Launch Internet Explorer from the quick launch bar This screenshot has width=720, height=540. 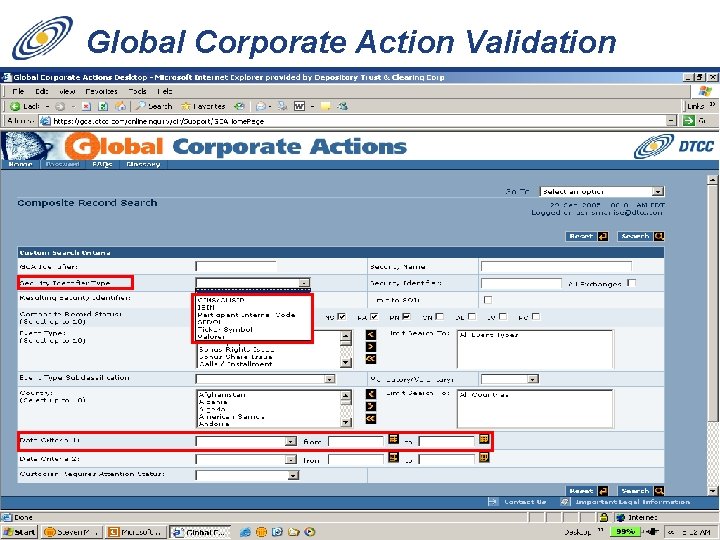(x=246, y=532)
